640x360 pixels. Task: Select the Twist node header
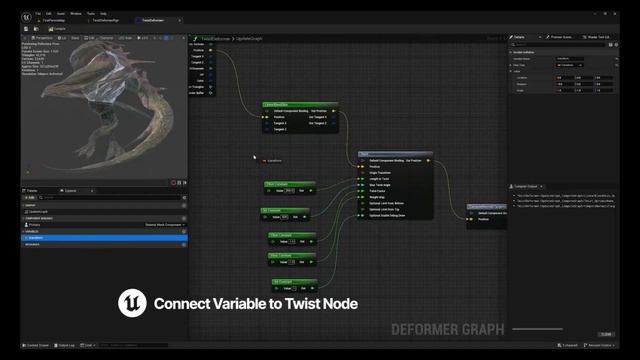tap(395, 154)
